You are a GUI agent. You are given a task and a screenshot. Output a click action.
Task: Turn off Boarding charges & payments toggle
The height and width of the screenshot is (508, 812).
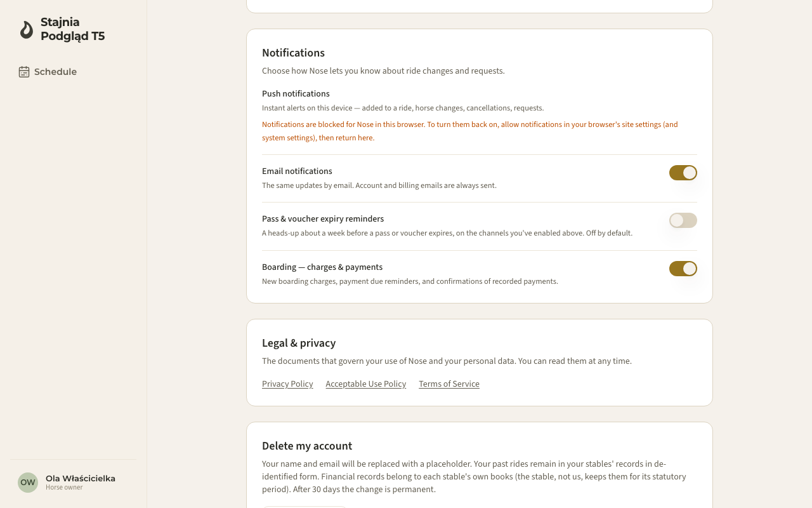click(x=683, y=269)
